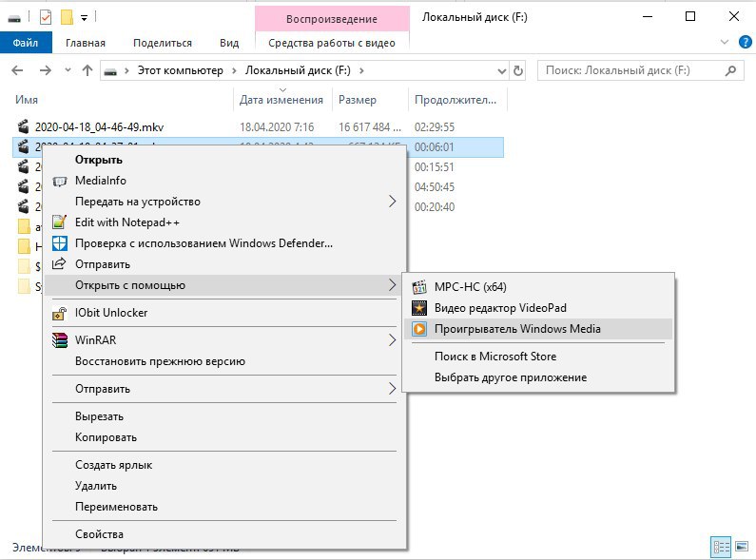This screenshot has width=756, height=560.
Task: Open recent locations dropdown arrow
Action: [x=68, y=70]
